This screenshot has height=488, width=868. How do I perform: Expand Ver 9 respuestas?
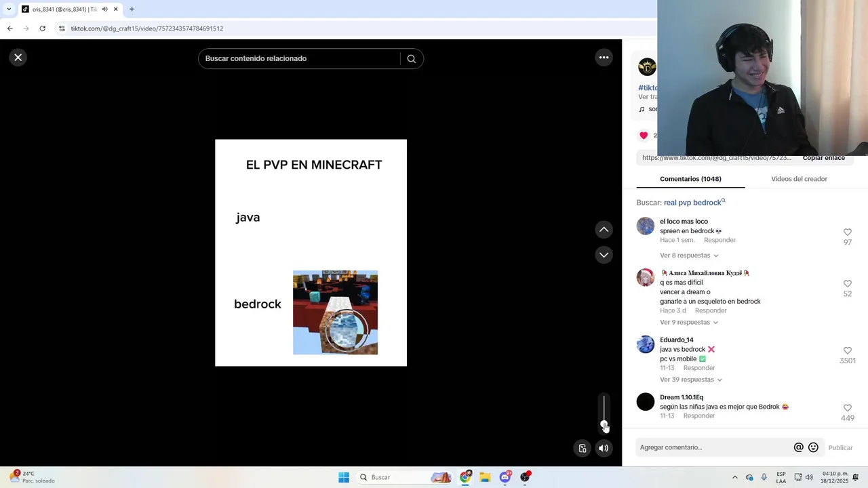[x=688, y=323]
